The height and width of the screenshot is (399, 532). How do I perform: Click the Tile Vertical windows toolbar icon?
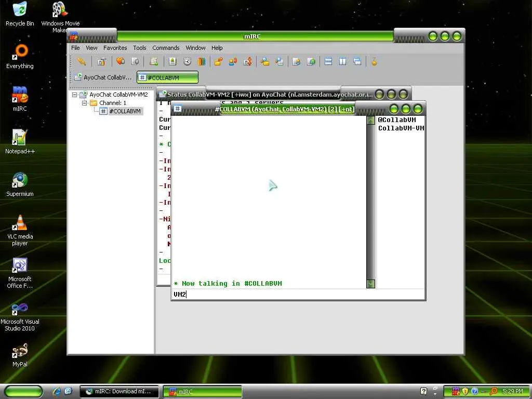point(343,61)
